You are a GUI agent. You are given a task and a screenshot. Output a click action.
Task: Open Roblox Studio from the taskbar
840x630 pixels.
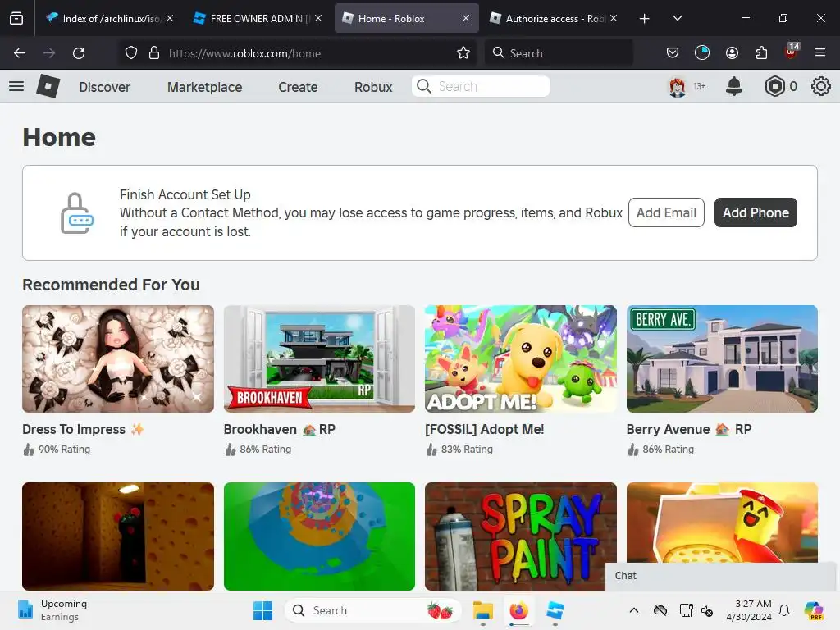tap(555, 610)
